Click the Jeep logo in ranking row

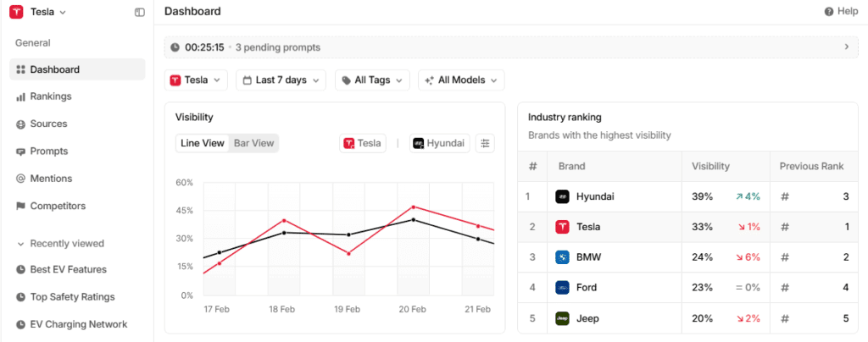pos(561,318)
